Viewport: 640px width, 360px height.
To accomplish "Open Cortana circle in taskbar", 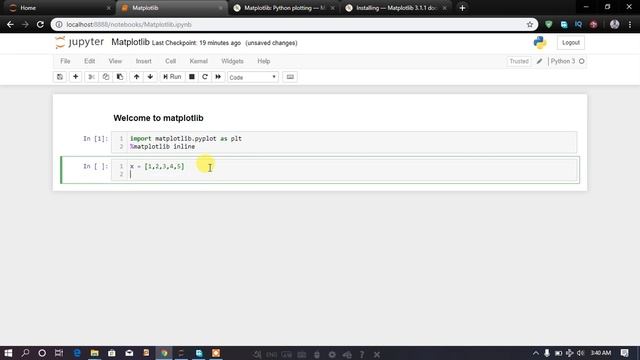I will [x=42, y=353].
